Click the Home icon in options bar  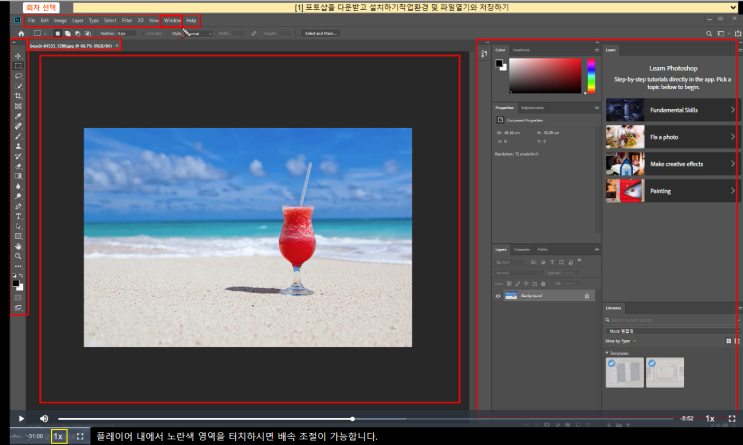pyautogui.click(x=21, y=33)
